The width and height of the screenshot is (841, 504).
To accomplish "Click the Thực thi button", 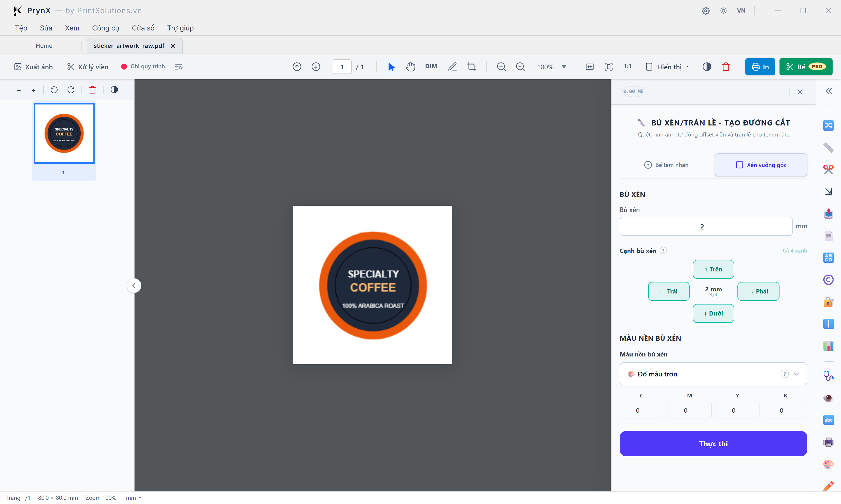I will (x=713, y=443).
